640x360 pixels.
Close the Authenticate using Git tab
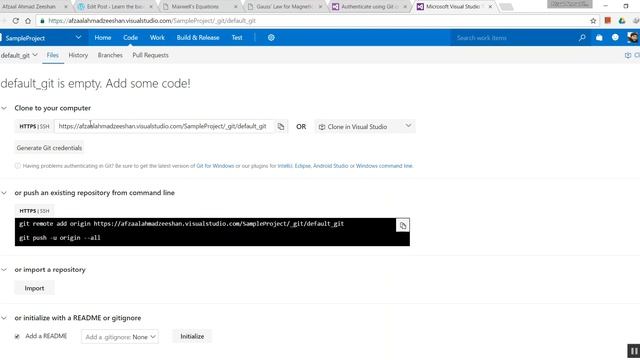click(x=405, y=7)
